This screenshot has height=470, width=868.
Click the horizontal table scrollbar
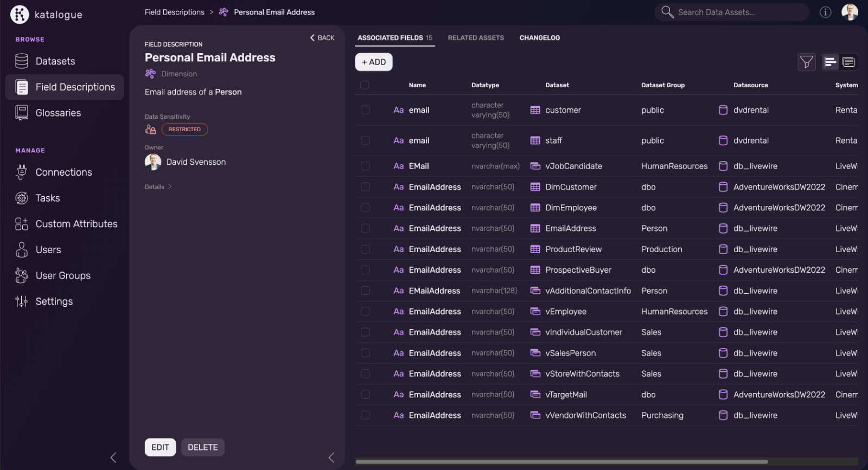tap(561, 462)
